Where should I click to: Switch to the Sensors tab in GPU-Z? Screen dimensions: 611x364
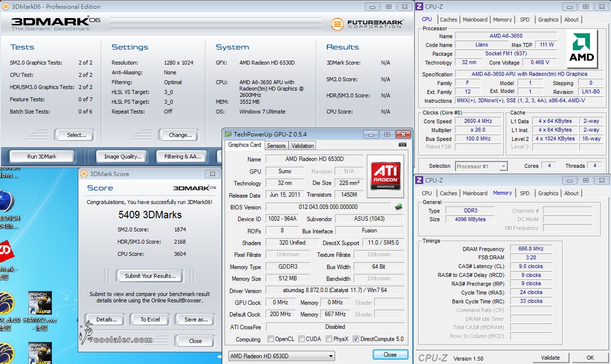tap(276, 146)
